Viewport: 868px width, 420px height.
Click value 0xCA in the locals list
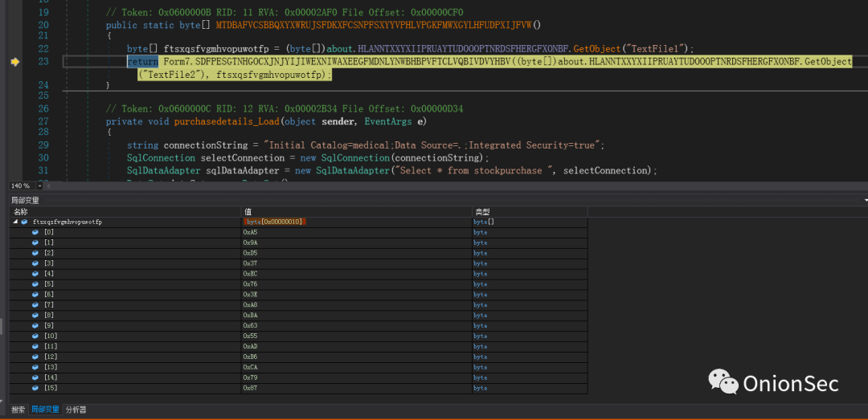click(x=250, y=368)
